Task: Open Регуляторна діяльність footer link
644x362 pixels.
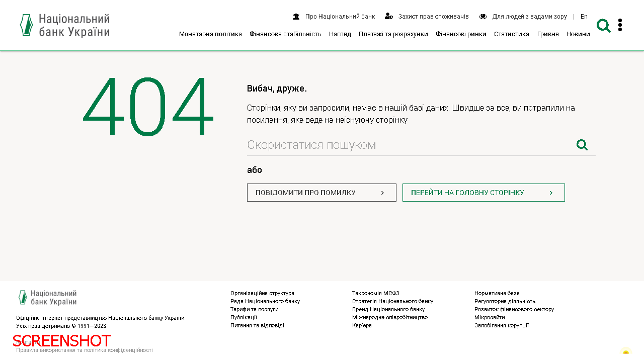Action: pyautogui.click(x=505, y=301)
